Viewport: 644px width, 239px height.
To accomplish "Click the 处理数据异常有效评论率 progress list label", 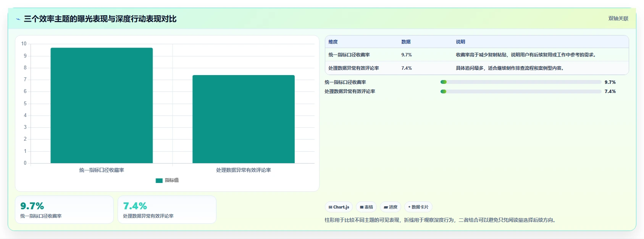I will coord(350,91).
